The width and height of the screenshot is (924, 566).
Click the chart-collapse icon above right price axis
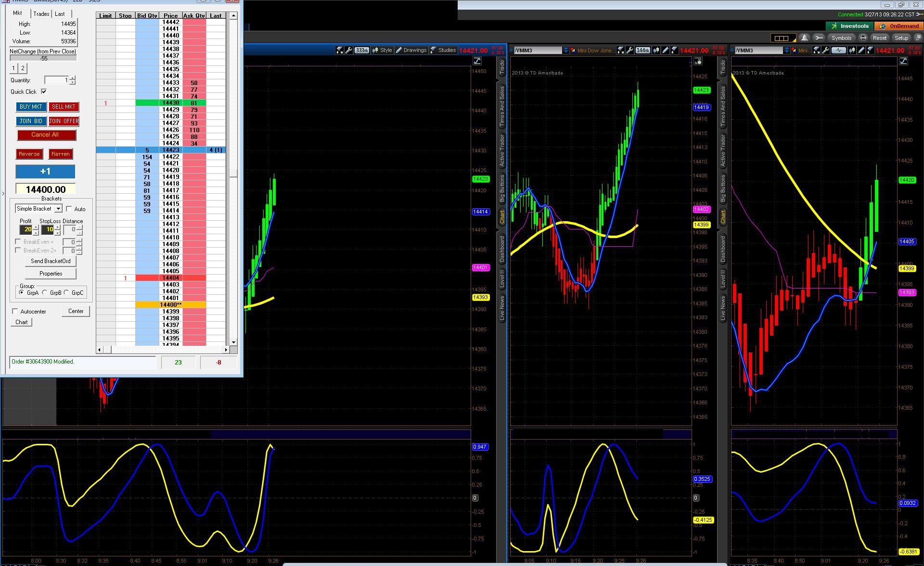(903, 61)
